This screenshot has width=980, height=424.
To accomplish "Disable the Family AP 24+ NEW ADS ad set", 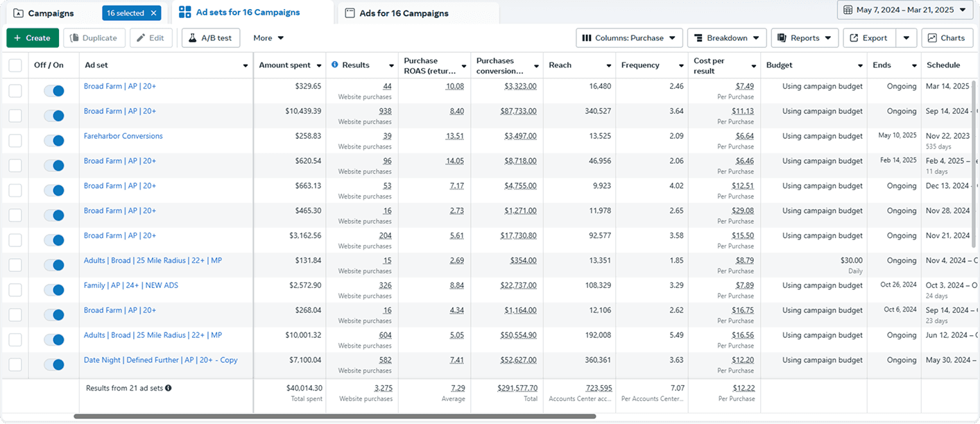I will pos(53,290).
